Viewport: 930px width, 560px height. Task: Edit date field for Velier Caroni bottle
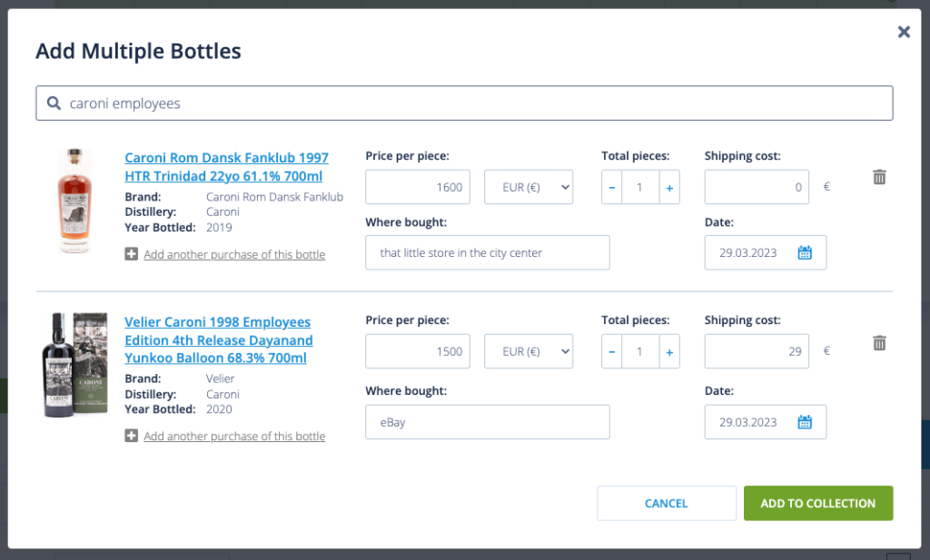(x=765, y=422)
